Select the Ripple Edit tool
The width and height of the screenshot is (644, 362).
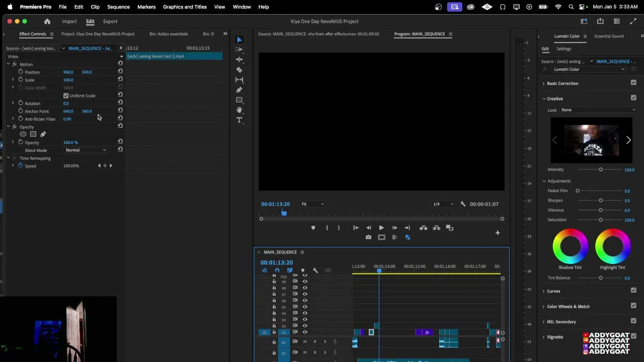(239, 59)
